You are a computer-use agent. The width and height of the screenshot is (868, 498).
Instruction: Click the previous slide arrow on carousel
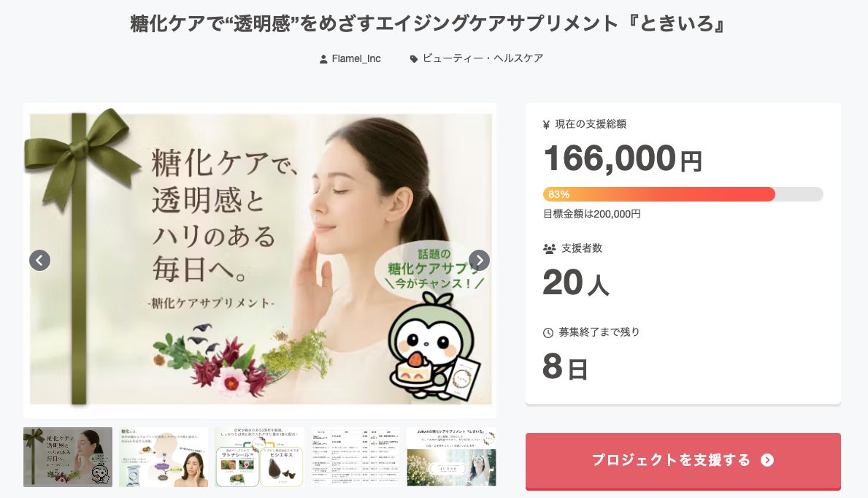coord(40,260)
